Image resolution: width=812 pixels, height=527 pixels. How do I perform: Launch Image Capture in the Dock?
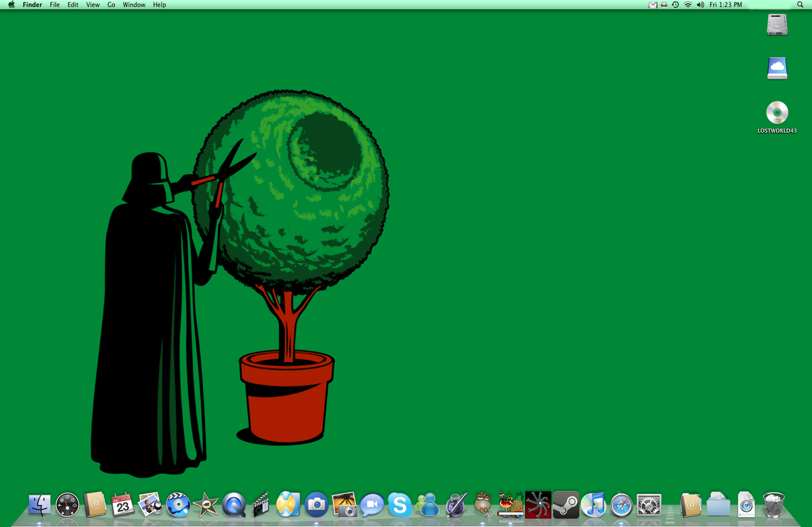(344, 505)
